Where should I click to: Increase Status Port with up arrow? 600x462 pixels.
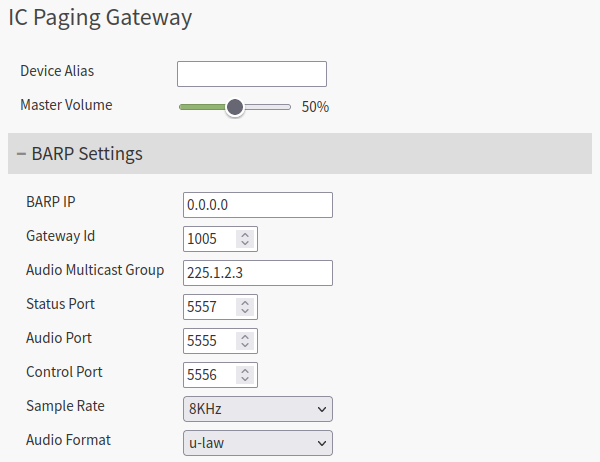[245, 303]
